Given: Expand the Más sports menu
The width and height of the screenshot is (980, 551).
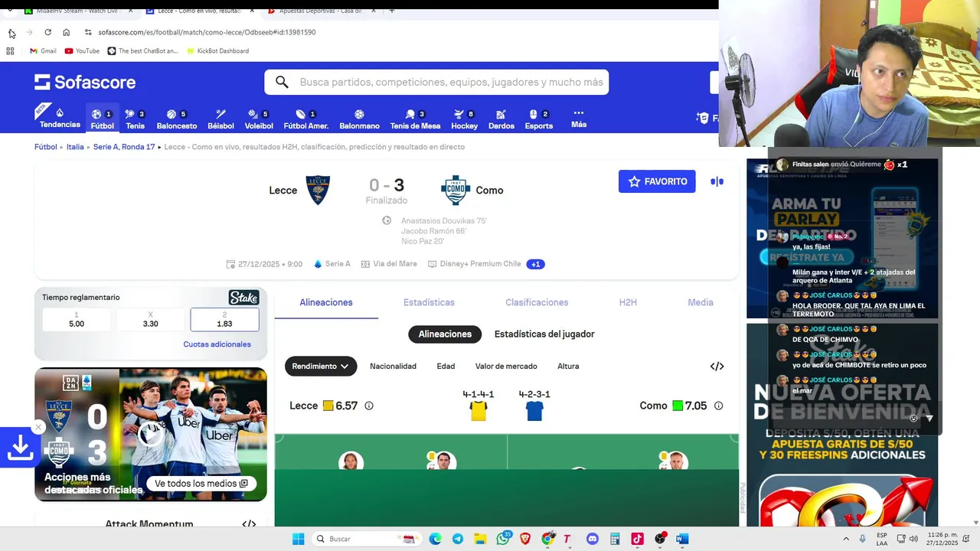Looking at the screenshot, I should point(579,118).
